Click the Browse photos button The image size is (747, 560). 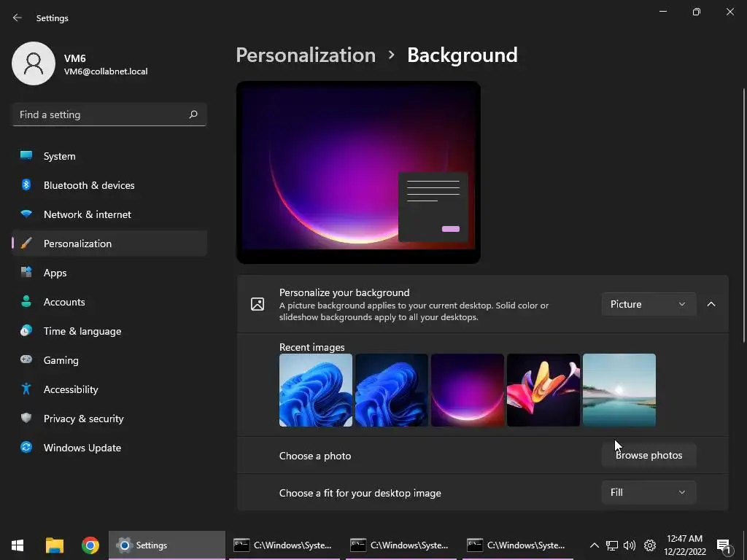(x=649, y=455)
